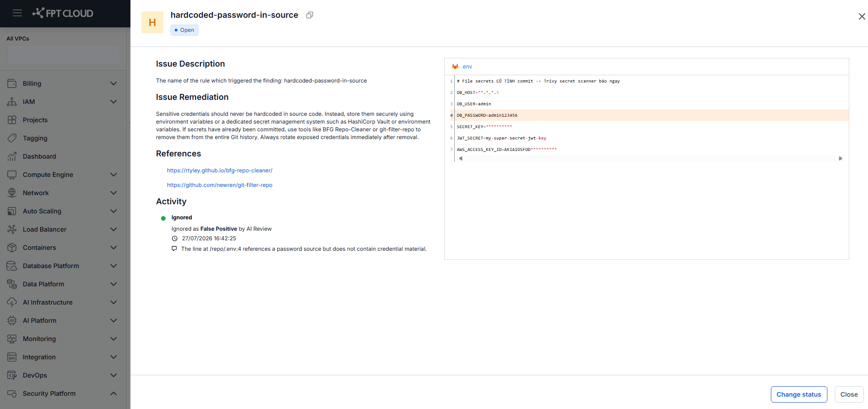Click the Open status badge
Screen dimensions: 868x409
[x=184, y=30]
